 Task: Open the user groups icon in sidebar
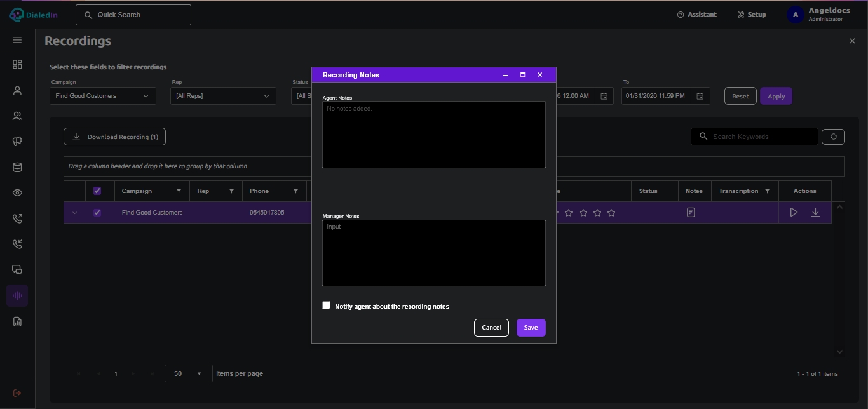[17, 116]
